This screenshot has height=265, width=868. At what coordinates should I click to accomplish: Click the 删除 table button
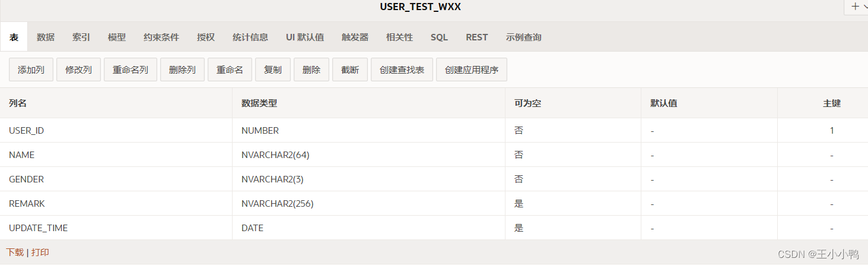tap(311, 70)
